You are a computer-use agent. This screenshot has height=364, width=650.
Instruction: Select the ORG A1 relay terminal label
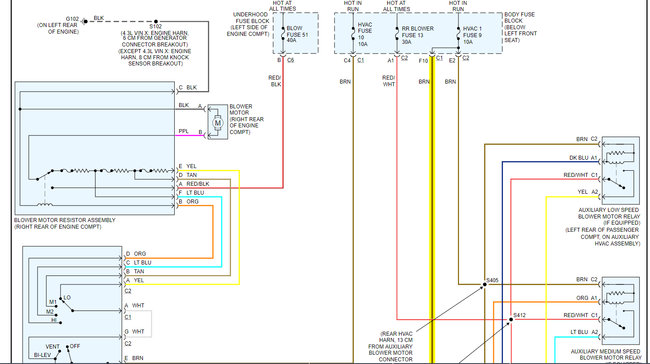(x=587, y=298)
